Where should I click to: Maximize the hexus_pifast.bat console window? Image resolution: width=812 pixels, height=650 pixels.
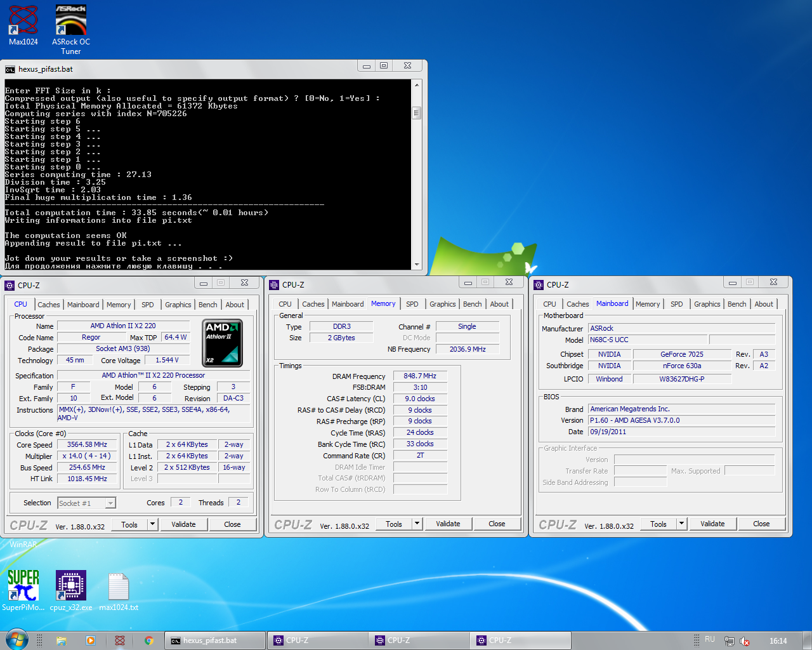[x=384, y=65]
